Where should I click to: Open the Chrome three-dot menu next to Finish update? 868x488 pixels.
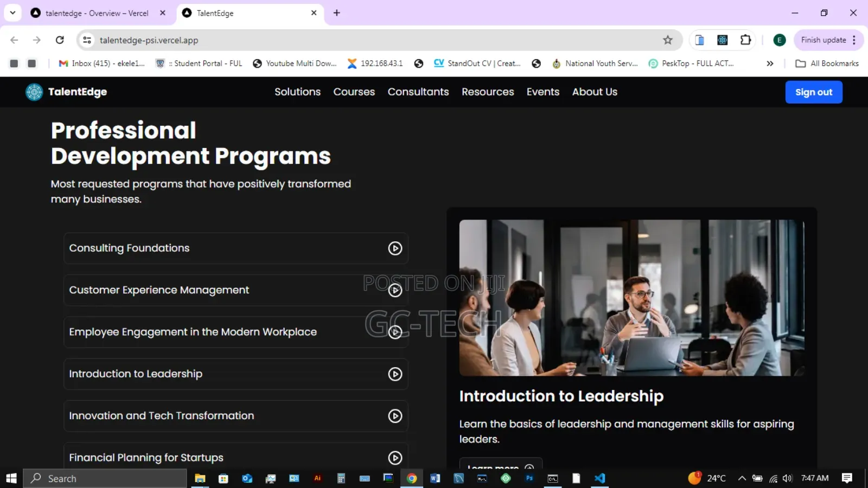[854, 40]
